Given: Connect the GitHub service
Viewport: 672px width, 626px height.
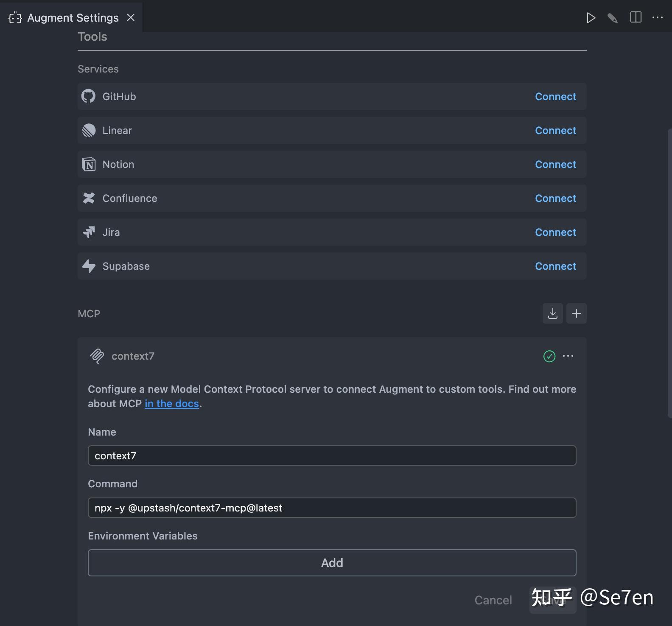Looking at the screenshot, I should point(555,97).
